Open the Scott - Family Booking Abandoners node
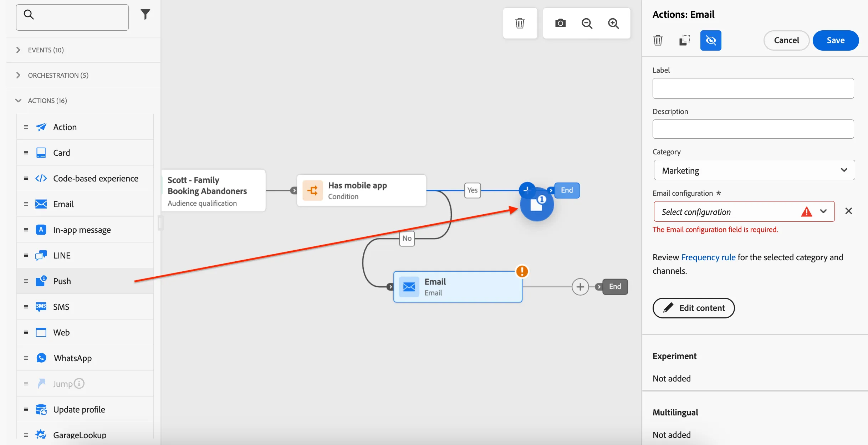This screenshot has height=445, width=868. click(213, 190)
